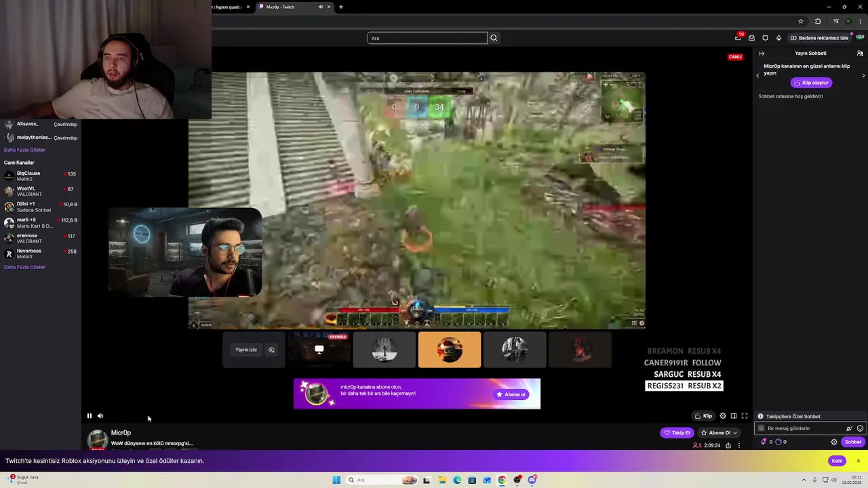The height and width of the screenshot is (488, 868).
Task: Open Revorboss Metin2 channel
Action: coord(41,253)
